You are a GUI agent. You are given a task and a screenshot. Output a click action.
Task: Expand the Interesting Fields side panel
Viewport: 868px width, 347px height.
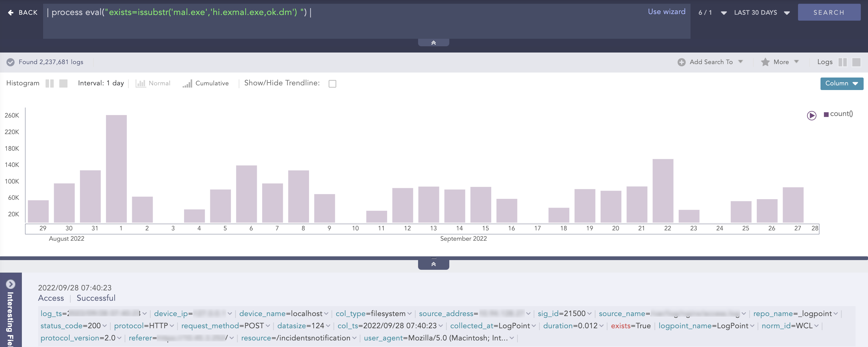(10, 284)
